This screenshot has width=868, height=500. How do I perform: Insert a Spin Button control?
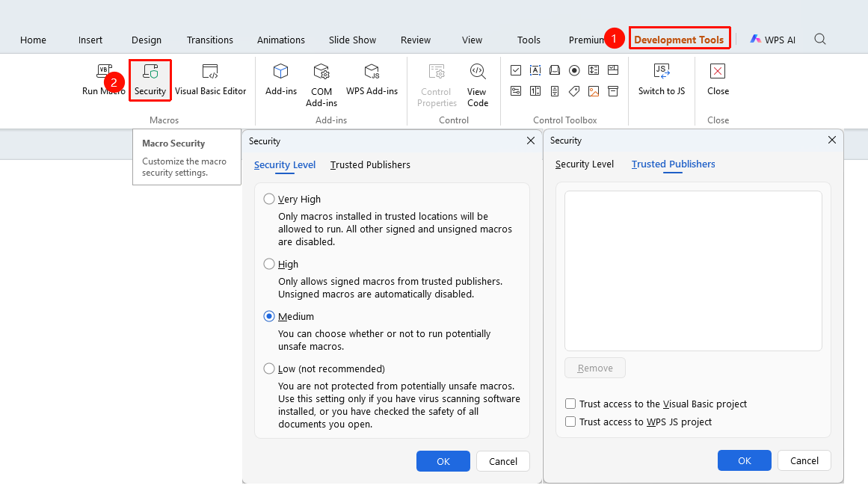(x=535, y=91)
